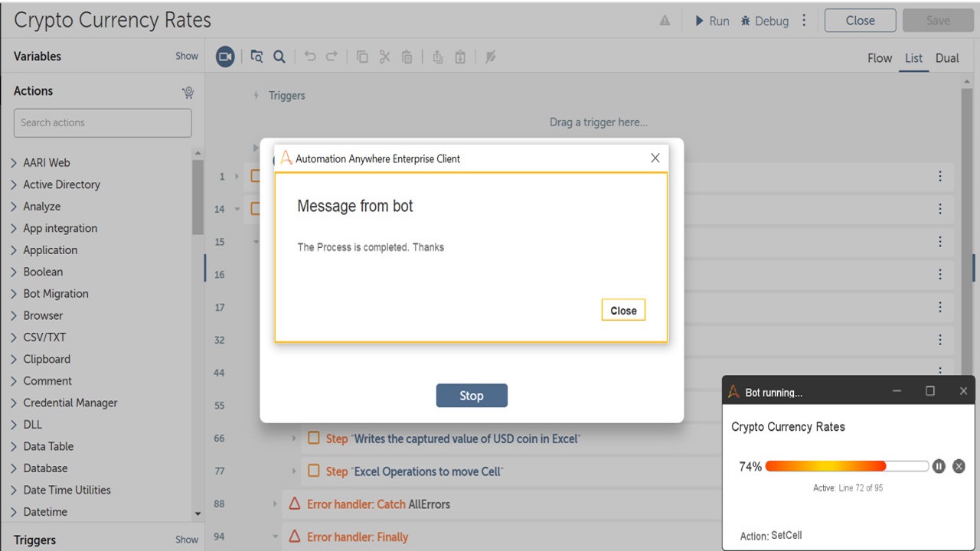Viewport: 980px width, 551px height.
Task: Open the package cart icon next to Actions
Action: (188, 92)
